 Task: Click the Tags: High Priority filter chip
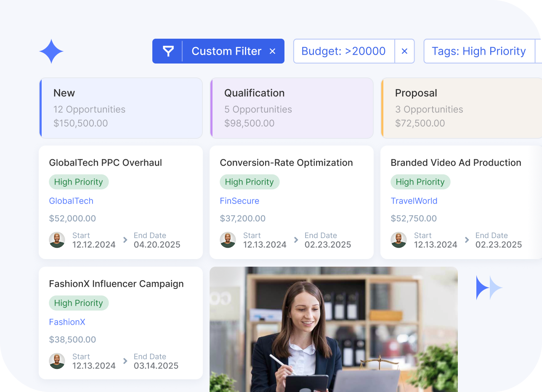pos(478,51)
